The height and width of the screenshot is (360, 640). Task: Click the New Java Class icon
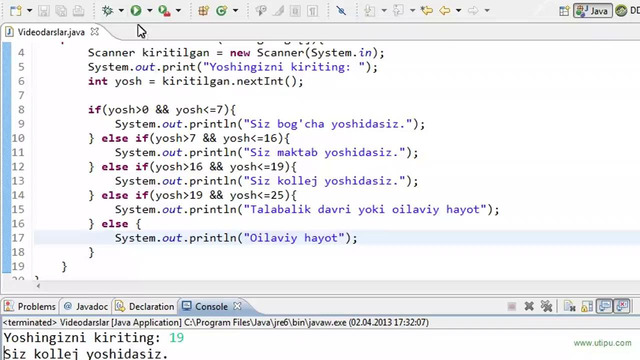222,11
